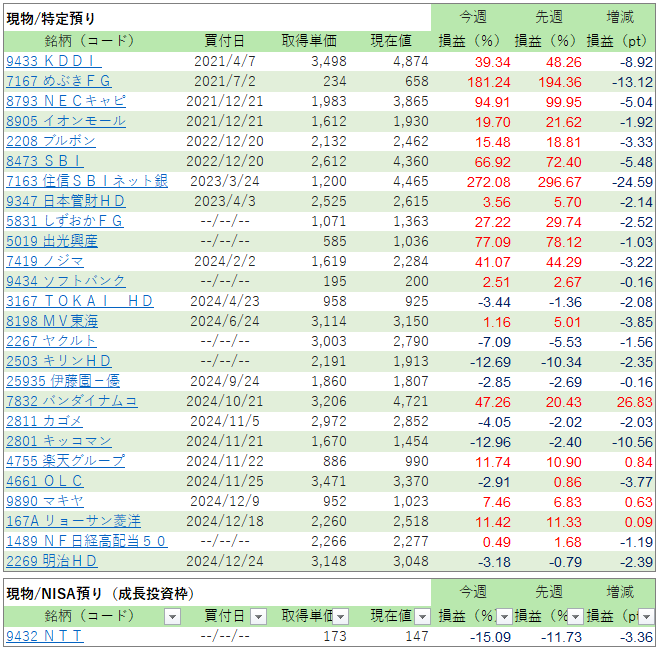Open the 9432 NTT link
Image resolution: width=658 pixels, height=648 pixels.
tap(45, 636)
